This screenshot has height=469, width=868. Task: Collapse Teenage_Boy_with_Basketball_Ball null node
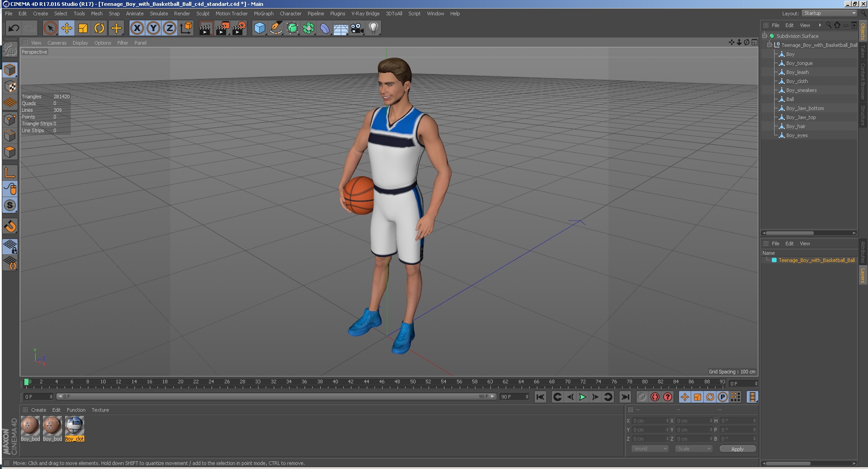click(x=770, y=45)
